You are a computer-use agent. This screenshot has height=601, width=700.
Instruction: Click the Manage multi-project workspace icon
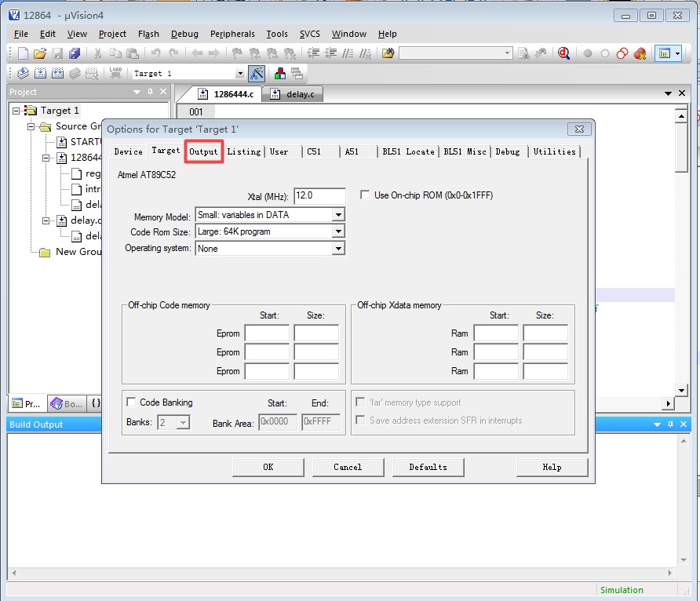(x=297, y=73)
